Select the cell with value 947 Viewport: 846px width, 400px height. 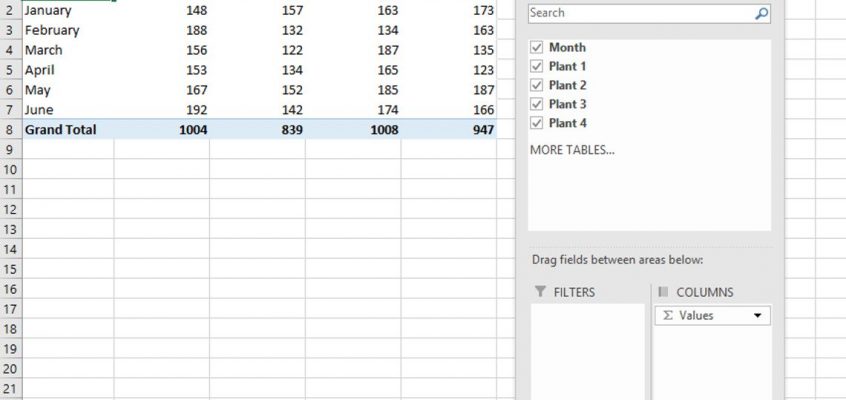(x=448, y=130)
